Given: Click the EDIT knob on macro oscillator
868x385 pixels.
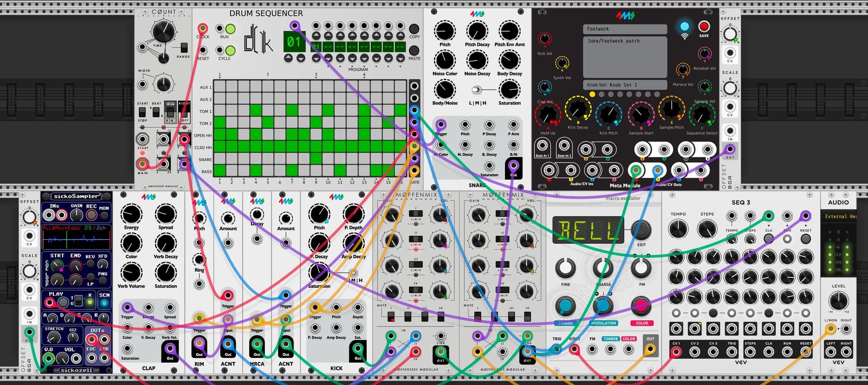Looking at the screenshot, I should (641, 230).
